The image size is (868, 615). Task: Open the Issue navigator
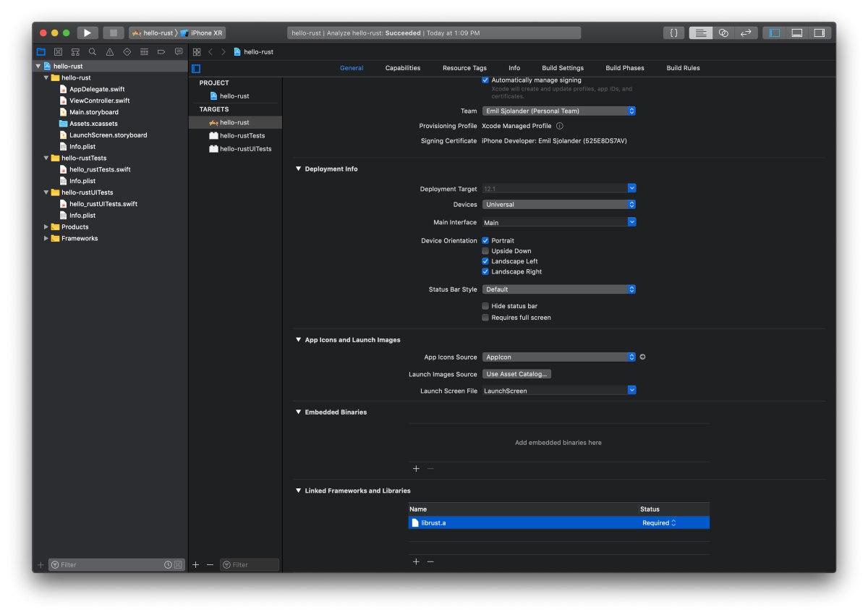(110, 52)
